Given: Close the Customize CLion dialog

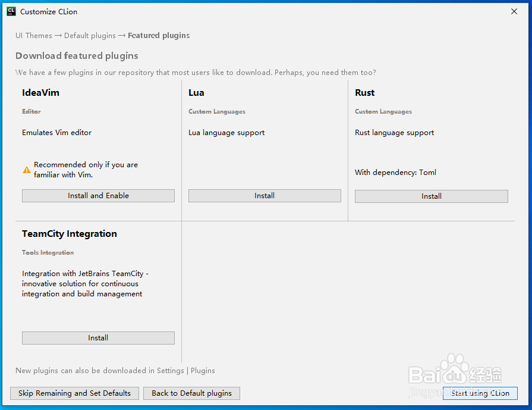Looking at the screenshot, I should click(514, 11).
